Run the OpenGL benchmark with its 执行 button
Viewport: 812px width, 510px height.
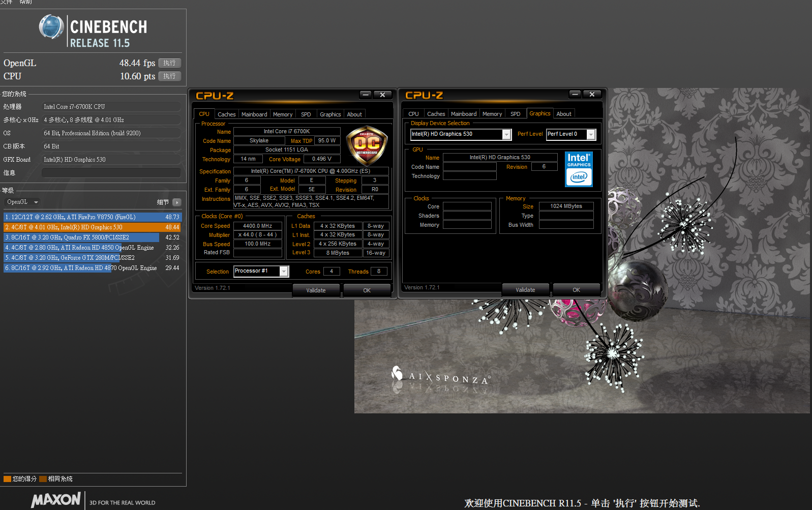(170, 63)
